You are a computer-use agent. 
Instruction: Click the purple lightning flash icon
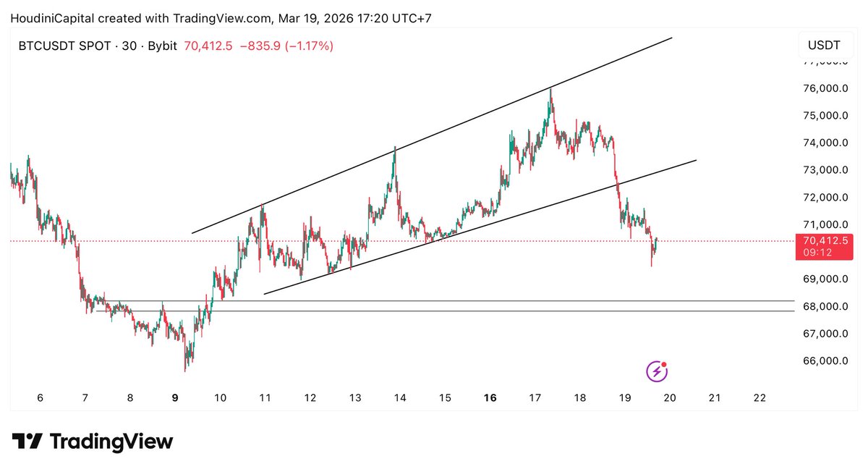(657, 371)
